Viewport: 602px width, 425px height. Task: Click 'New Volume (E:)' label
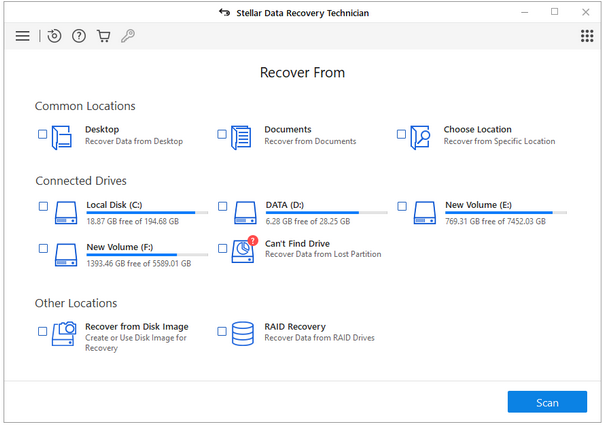point(478,205)
